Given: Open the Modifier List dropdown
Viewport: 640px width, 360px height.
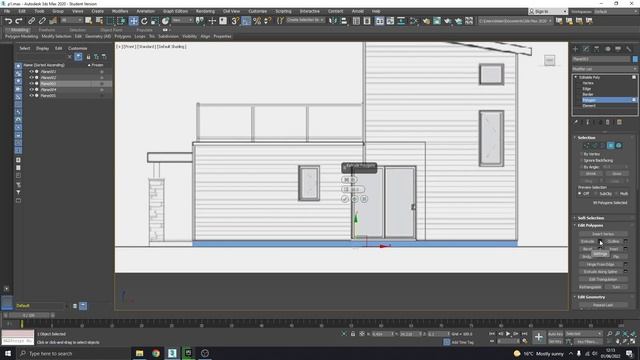Looking at the screenshot, I should tap(604, 69).
